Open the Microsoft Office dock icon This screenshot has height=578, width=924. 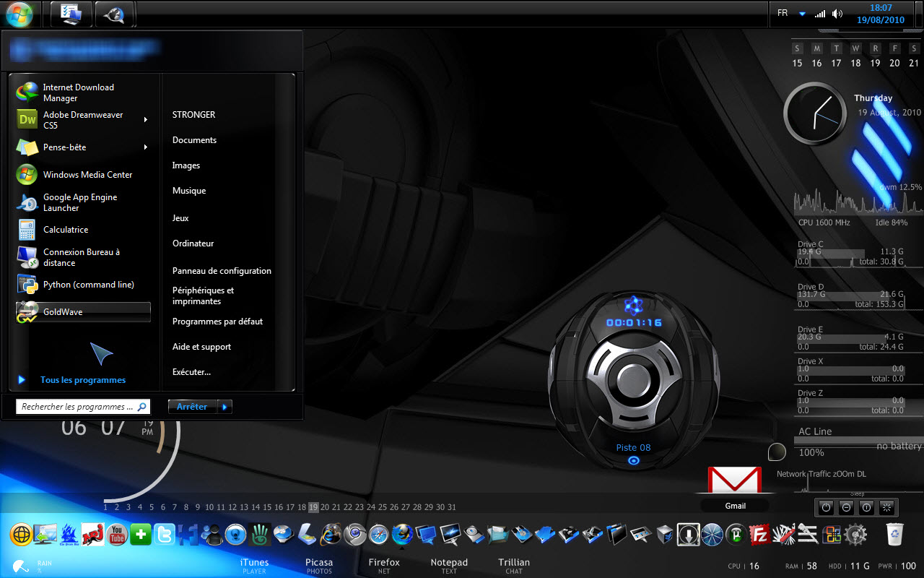pos(832,535)
